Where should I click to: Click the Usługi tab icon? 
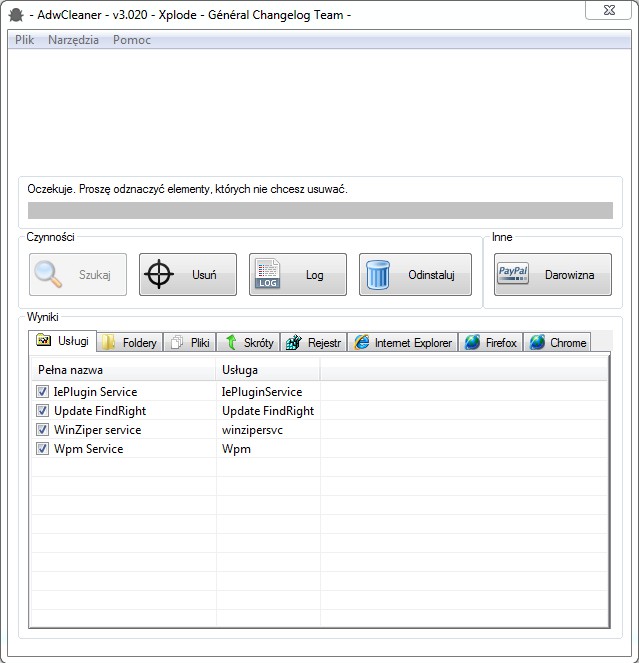tap(44, 340)
